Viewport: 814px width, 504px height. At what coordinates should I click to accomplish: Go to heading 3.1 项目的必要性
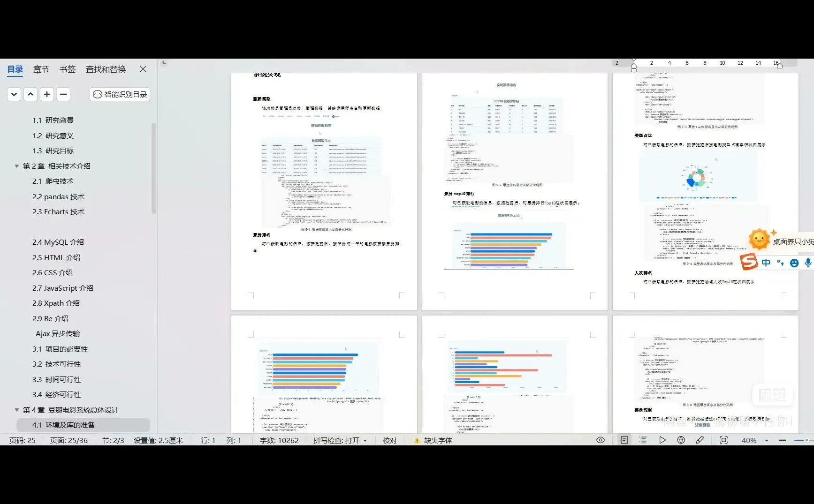coord(60,349)
